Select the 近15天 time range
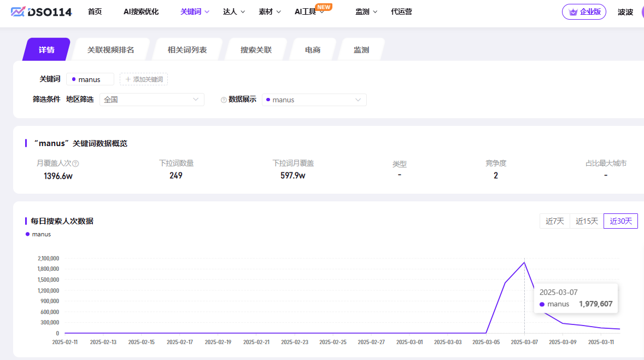 (587, 221)
